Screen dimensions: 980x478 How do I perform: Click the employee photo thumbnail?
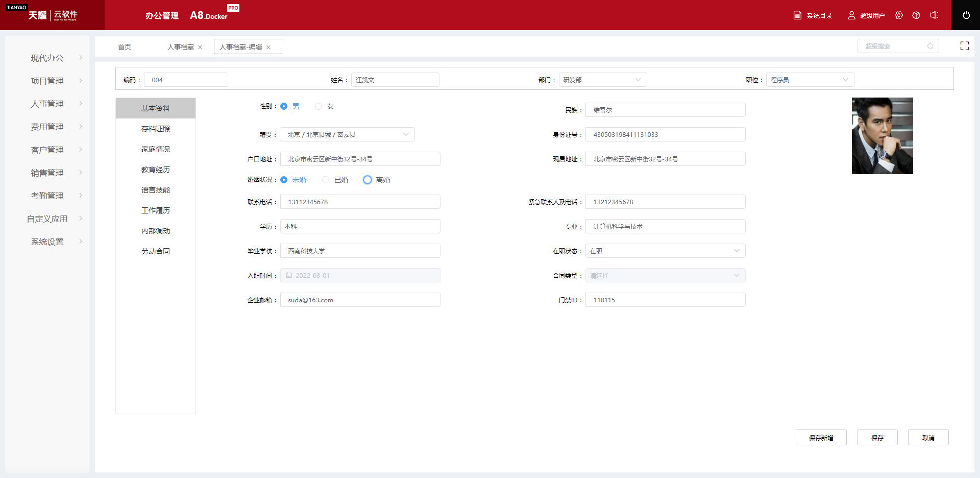[x=882, y=136]
